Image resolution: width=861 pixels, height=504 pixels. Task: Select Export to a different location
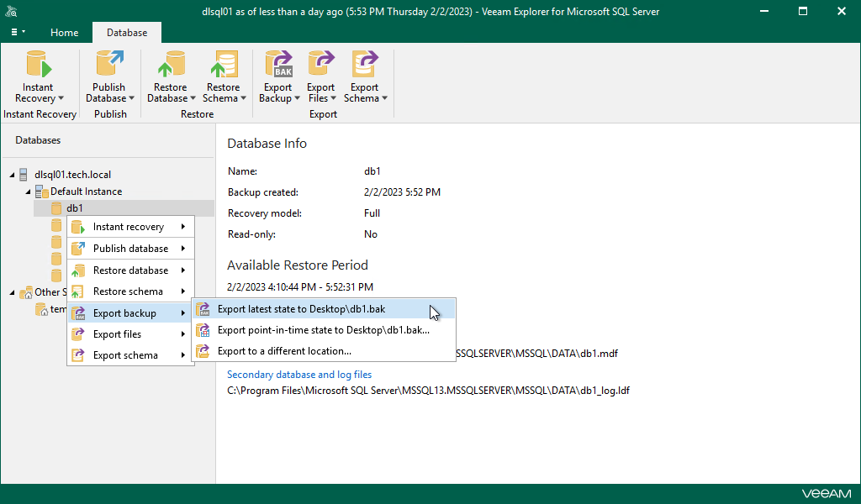pos(324,351)
